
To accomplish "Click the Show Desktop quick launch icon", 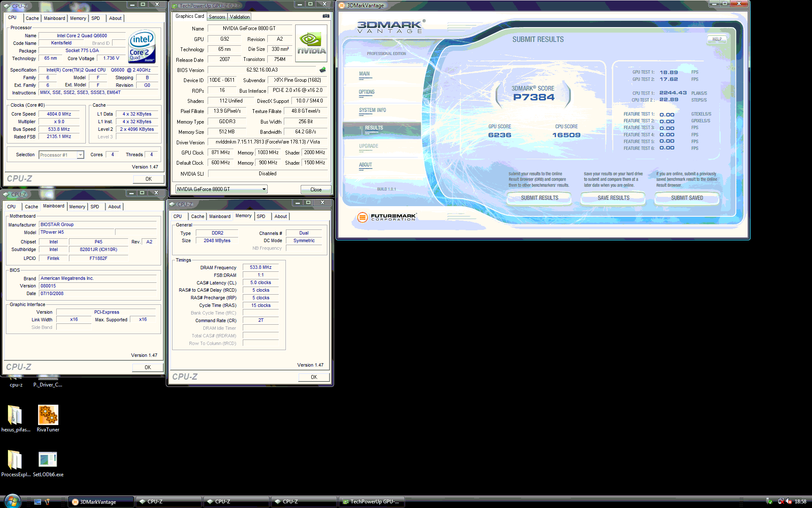I will click(x=38, y=502).
